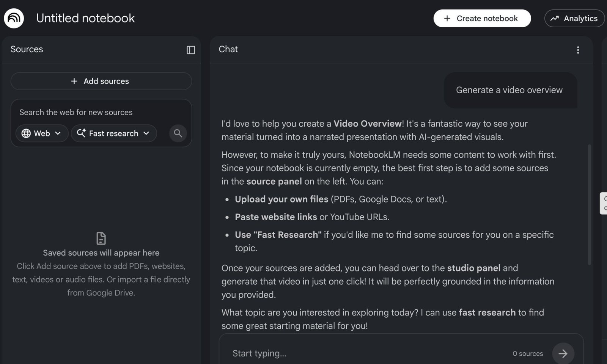The height and width of the screenshot is (364, 607).
Task: Open the Chat options three-dot menu
Action: (578, 50)
